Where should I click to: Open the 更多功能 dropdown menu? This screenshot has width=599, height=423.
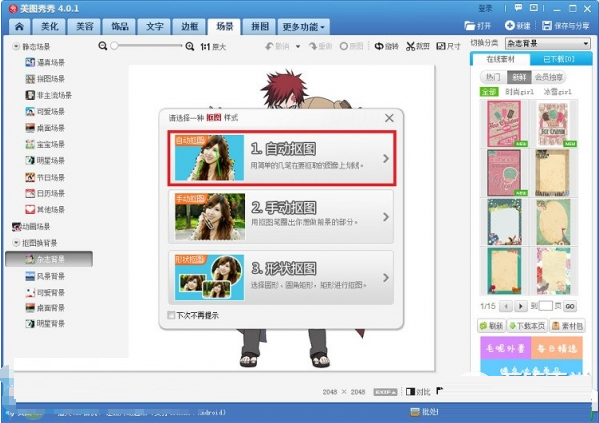(303, 27)
